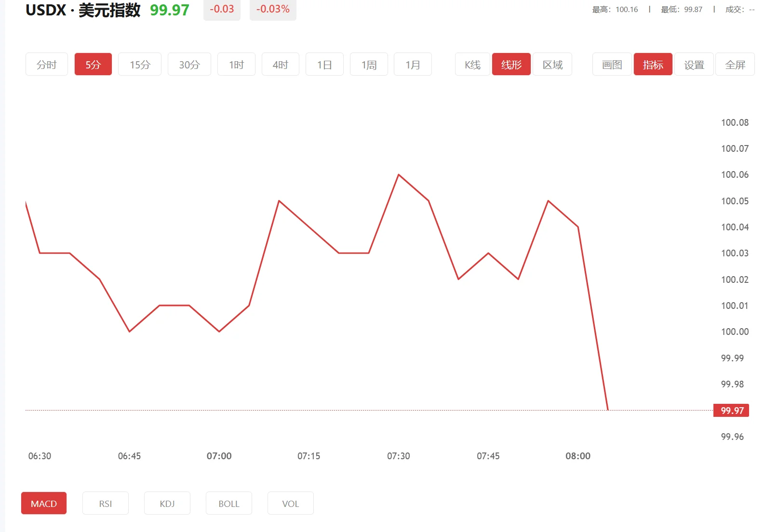Enter 全屏 fullscreen mode
The width and height of the screenshot is (778, 532).
735,65
